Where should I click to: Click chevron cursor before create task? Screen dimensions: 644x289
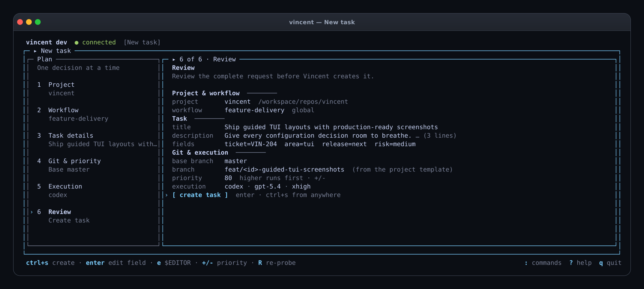(x=166, y=195)
